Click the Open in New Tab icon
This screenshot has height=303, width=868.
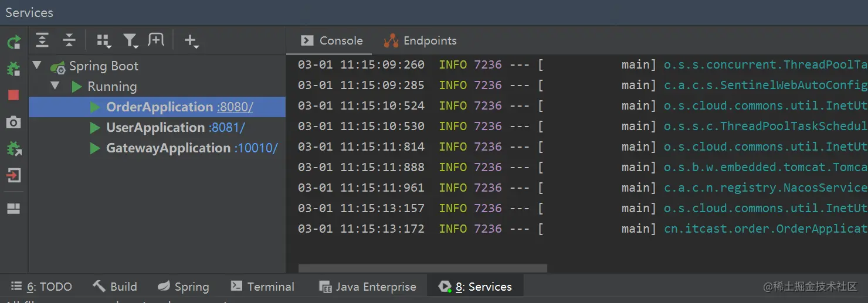tap(156, 40)
